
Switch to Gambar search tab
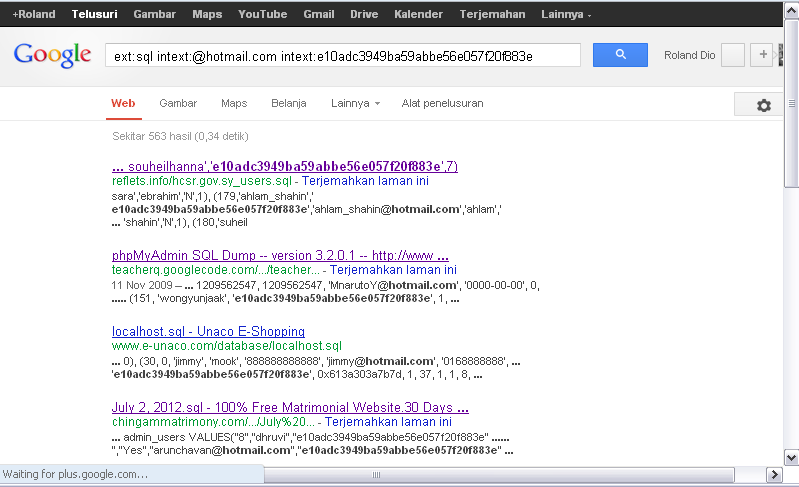(178, 103)
